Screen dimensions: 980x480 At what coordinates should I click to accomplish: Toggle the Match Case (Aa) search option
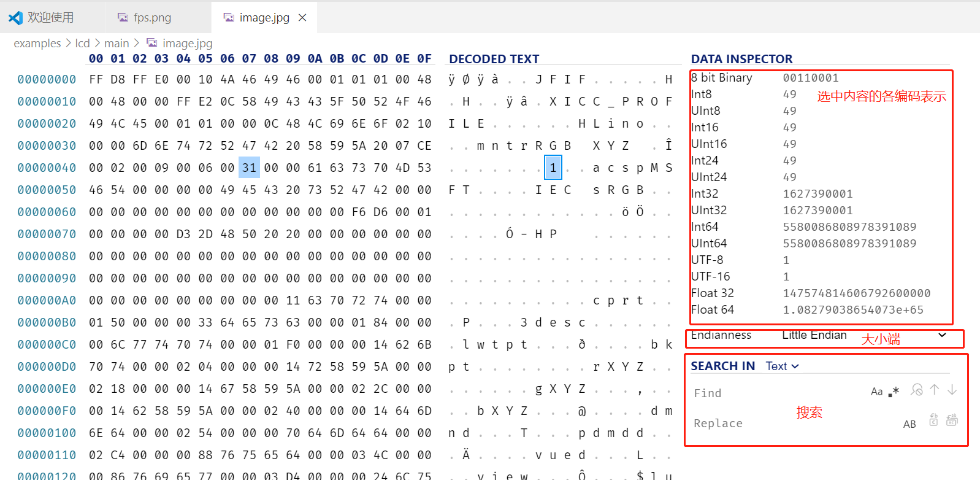(x=876, y=392)
